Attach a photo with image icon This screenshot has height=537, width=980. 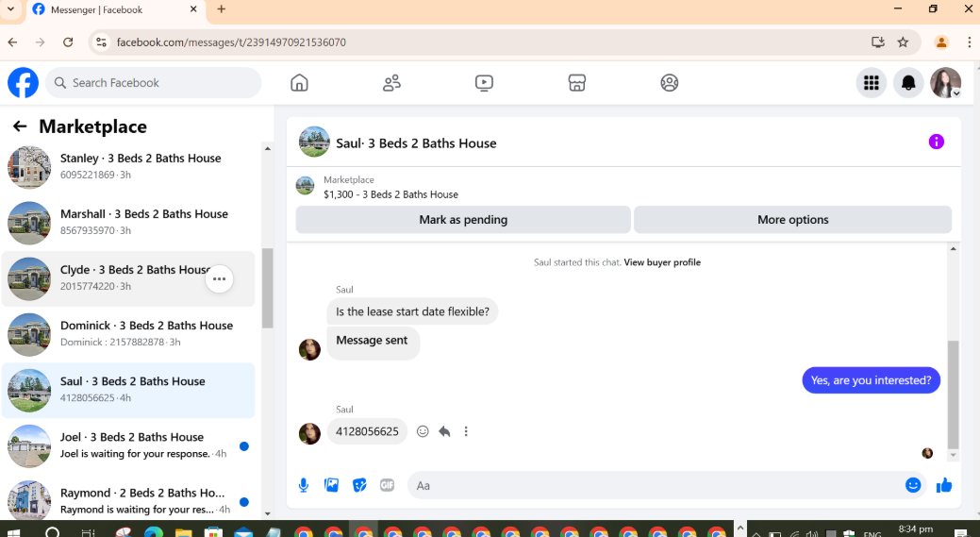(331, 485)
